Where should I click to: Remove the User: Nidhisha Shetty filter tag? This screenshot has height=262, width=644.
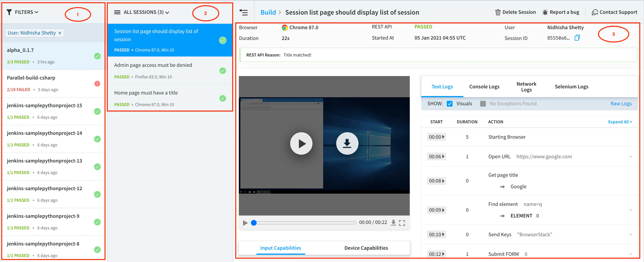(x=60, y=33)
